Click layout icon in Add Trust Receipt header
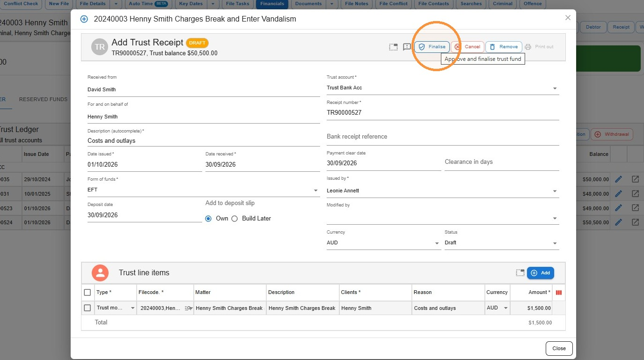Viewport: 644px width, 360px height. pos(393,47)
